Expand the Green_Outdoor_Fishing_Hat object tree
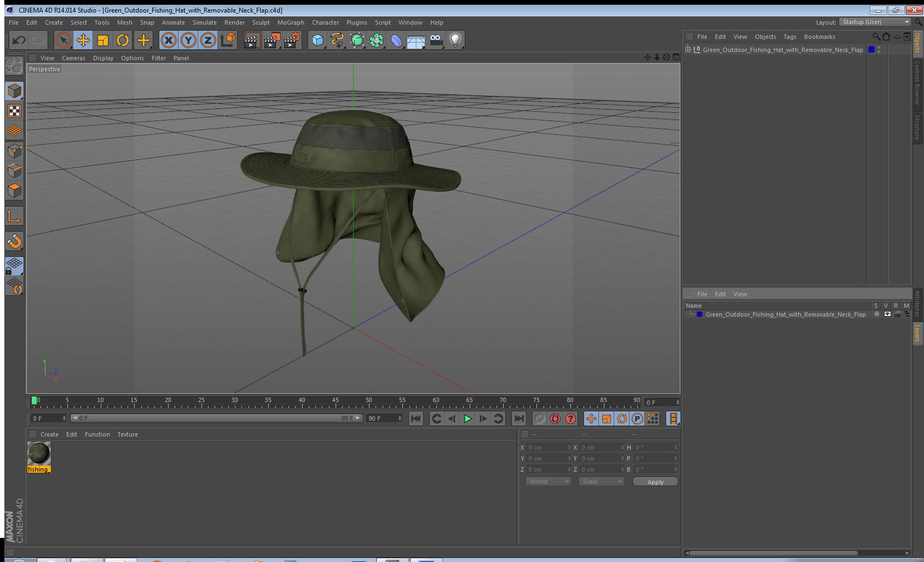 688,49
